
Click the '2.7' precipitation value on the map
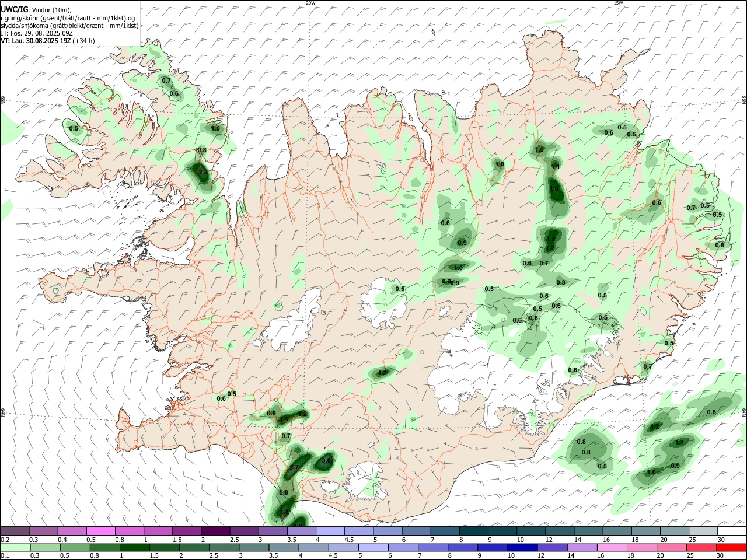pos(294,467)
